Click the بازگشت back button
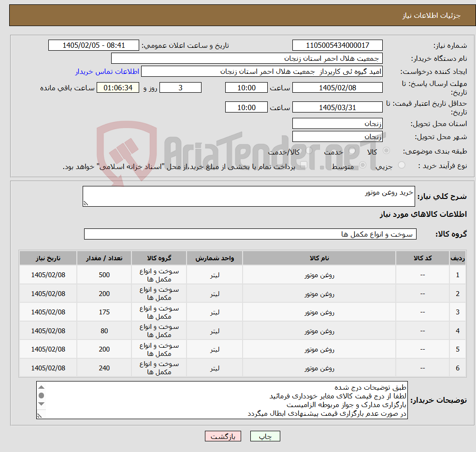 point(223,436)
